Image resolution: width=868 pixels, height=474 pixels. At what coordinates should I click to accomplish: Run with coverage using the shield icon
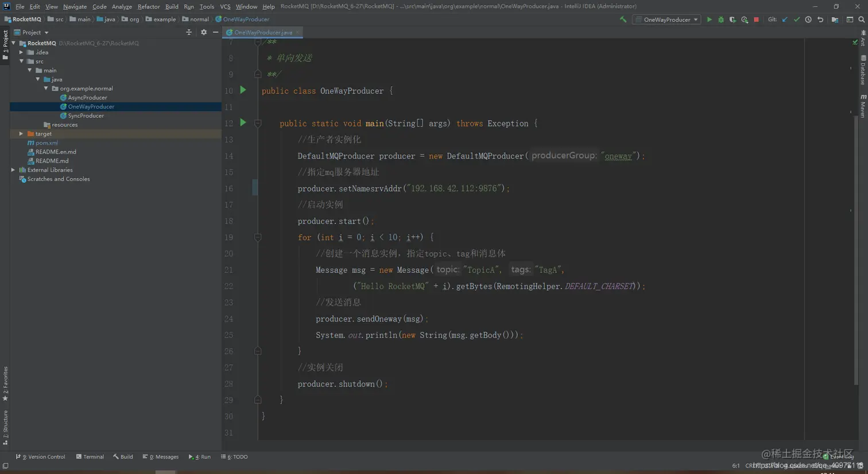[x=733, y=20]
